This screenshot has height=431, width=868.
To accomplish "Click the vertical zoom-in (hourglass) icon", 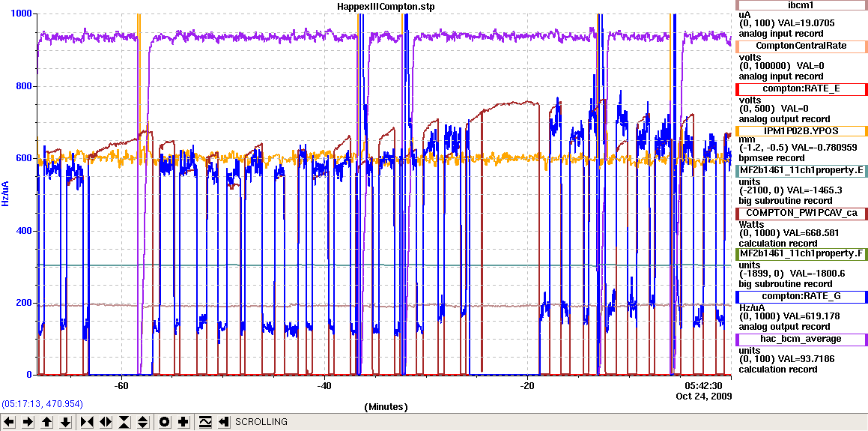I will pos(124,422).
